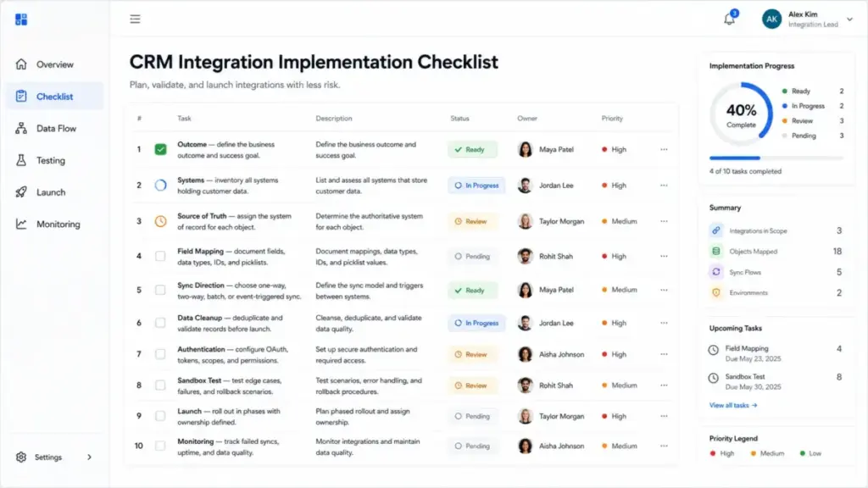
Task: Open more options for the Outcome row
Action: pos(664,149)
